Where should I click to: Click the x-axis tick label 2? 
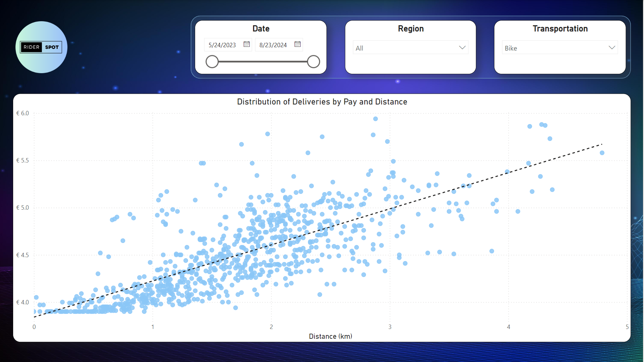271,327
